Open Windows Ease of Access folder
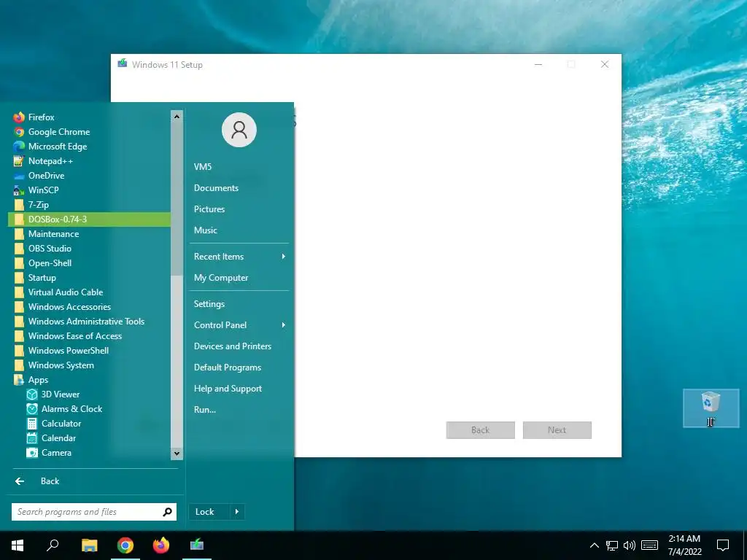 pos(89,336)
